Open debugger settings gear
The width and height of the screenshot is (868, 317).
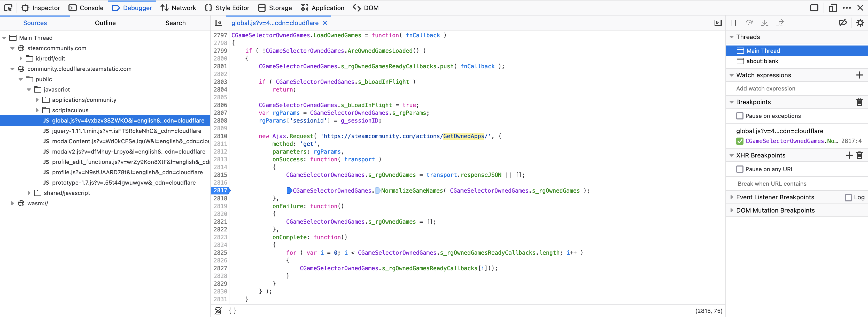coord(860,23)
